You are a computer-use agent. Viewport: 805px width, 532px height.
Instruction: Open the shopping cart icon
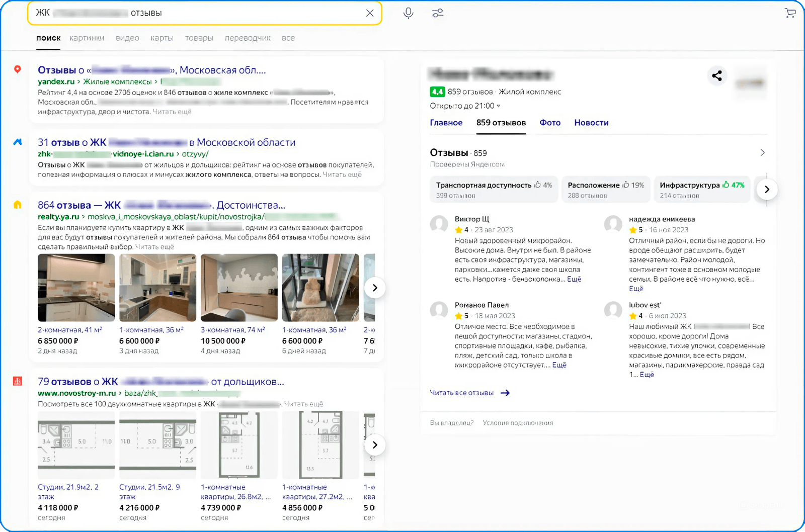click(x=790, y=13)
